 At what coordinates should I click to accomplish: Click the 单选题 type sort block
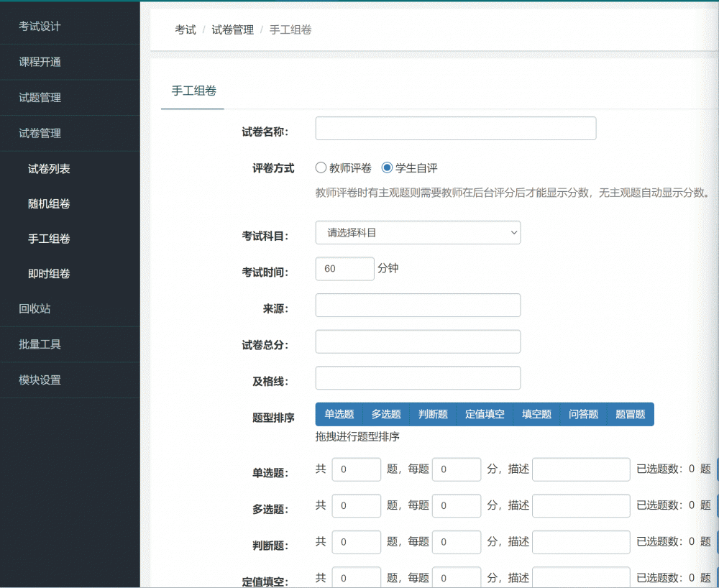(x=339, y=414)
